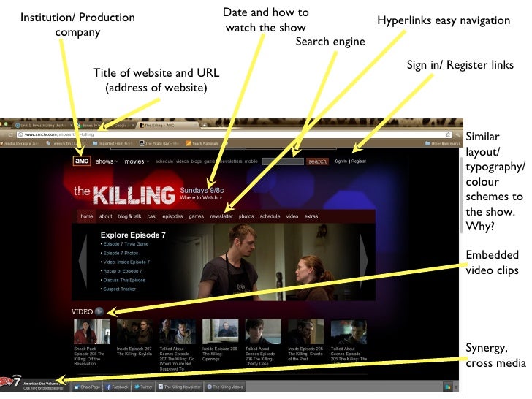
Task: Open Sneak Peek Episode 208 video thumbnail
Action: pyautogui.click(x=91, y=332)
